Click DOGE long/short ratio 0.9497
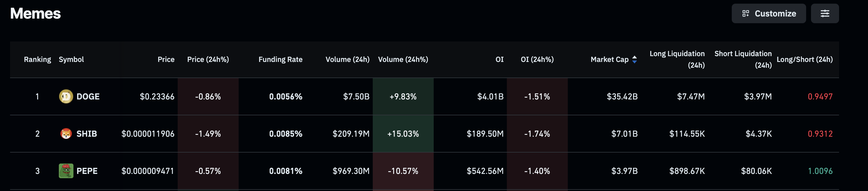This screenshot has height=191, width=868. [x=820, y=96]
